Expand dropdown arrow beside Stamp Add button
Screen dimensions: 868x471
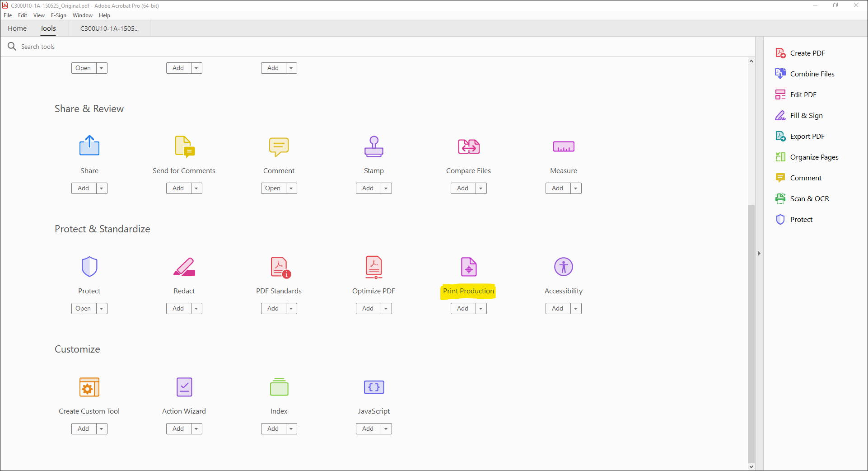point(386,188)
